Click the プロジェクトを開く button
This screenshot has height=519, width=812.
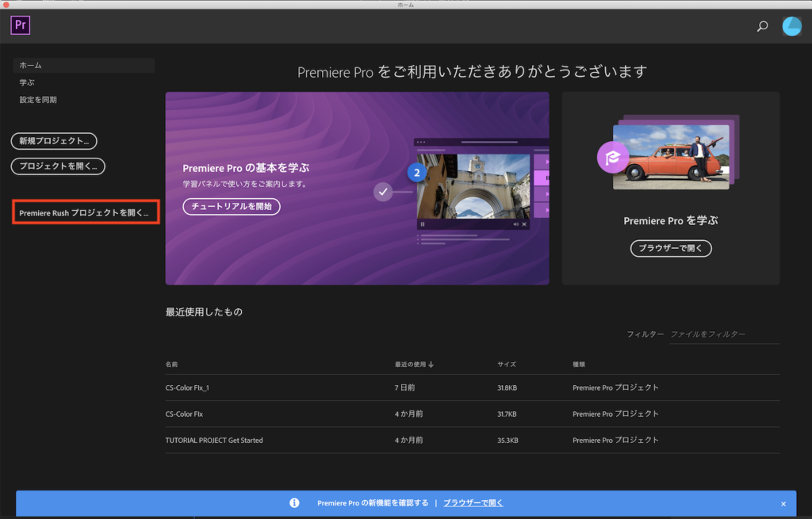pyautogui.click(x=58, y=166)
